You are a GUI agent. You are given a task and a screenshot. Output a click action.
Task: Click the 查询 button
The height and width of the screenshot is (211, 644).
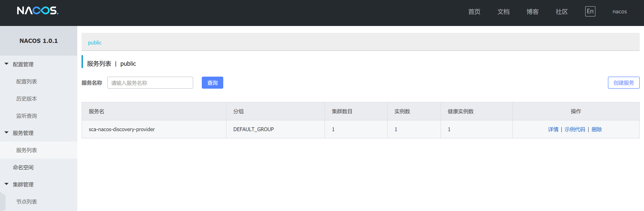pyautogui.click(x=212, y=83)
